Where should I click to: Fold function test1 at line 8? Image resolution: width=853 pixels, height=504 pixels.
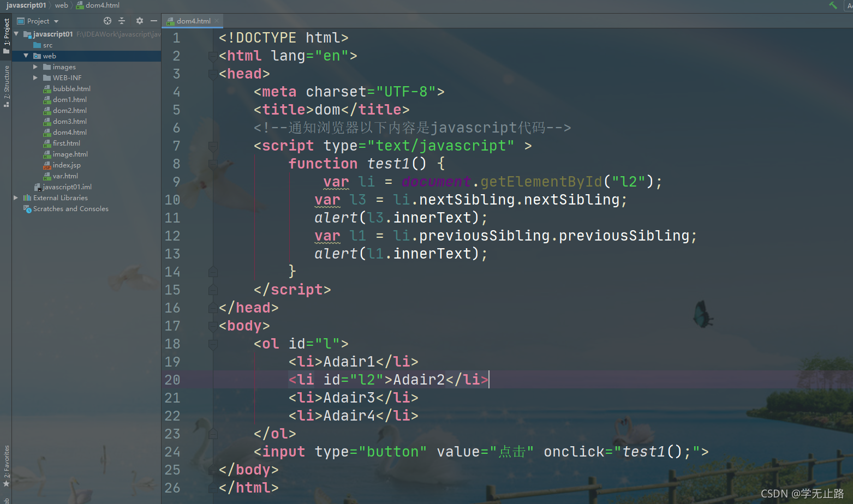pyautogui.click(x=213, y=164)
